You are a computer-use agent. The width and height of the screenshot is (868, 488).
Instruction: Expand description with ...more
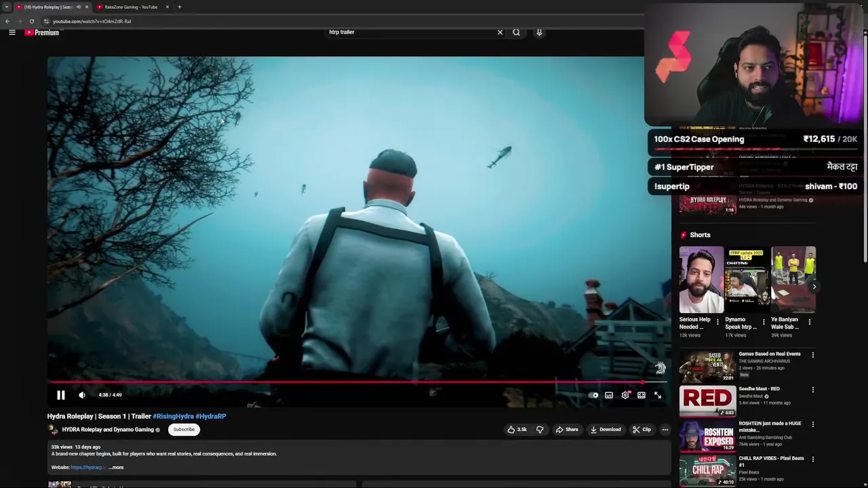116,467
